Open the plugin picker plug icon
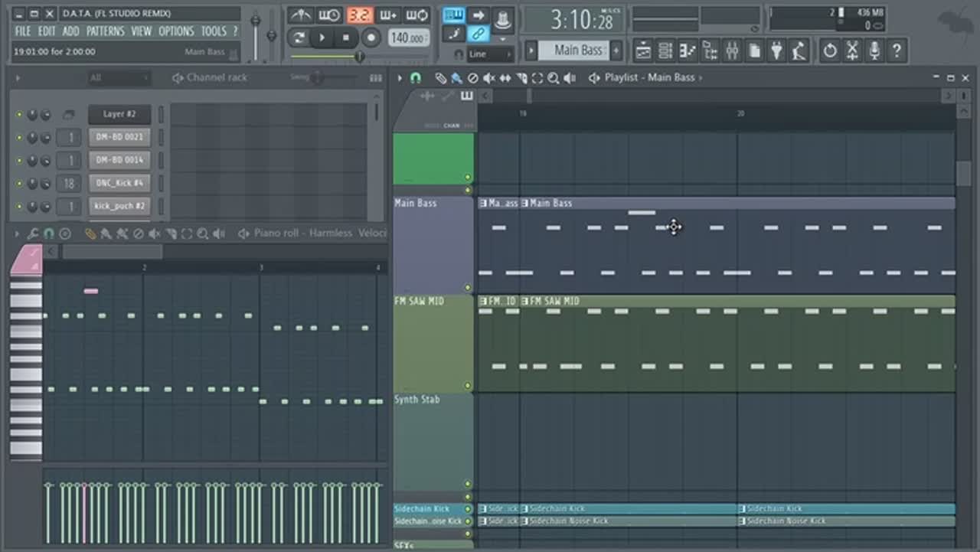Viewport: 980px width, 552px height. [x=777, y=51]
